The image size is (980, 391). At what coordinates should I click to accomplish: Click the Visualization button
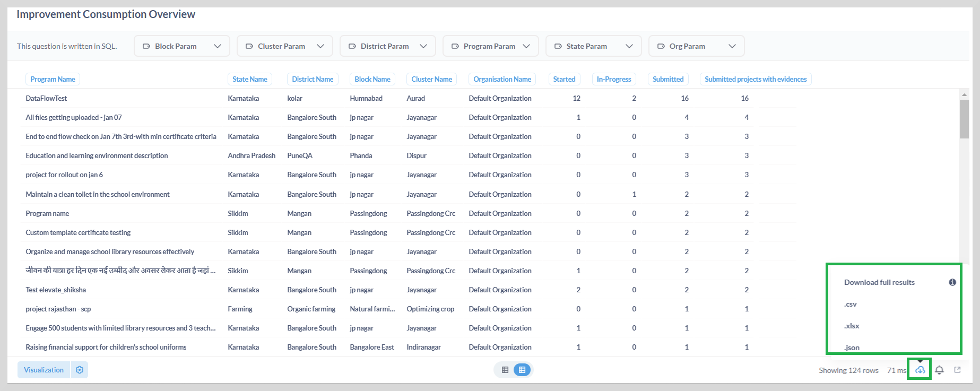[x=44, y=370]
